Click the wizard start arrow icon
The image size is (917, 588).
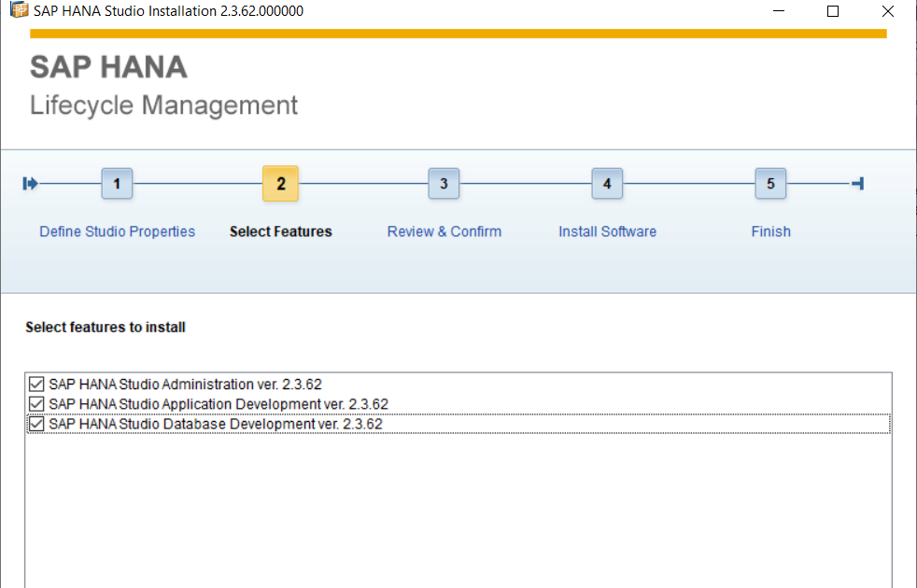pyautogui.click(x=30, y=184)
